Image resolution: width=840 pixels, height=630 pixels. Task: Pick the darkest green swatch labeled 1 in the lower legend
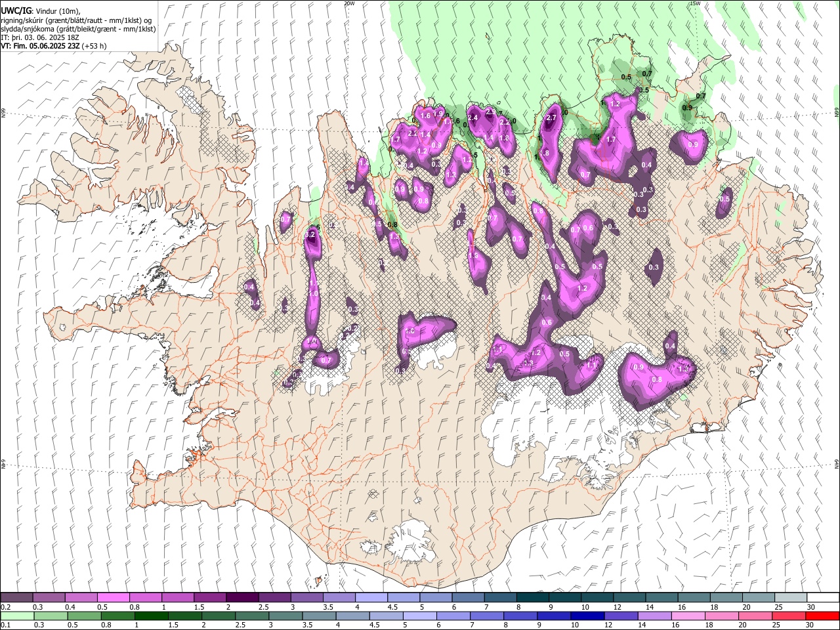pyautogui.click(x=152, y=616)
